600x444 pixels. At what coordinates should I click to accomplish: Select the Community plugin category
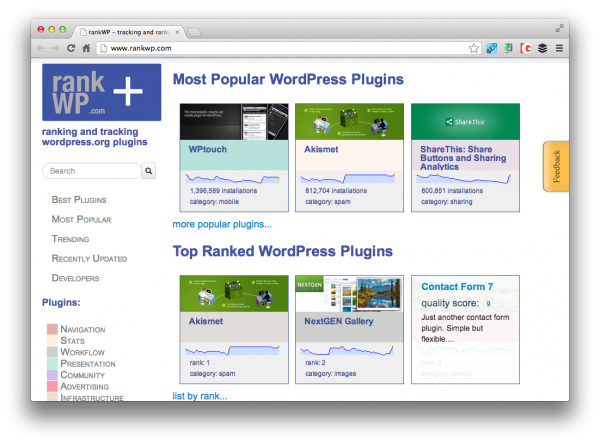[x=82, y=375]
